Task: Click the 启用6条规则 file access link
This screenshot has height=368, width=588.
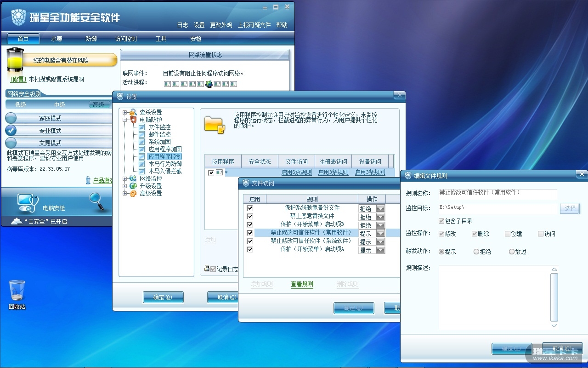Action: pos(297,172)
